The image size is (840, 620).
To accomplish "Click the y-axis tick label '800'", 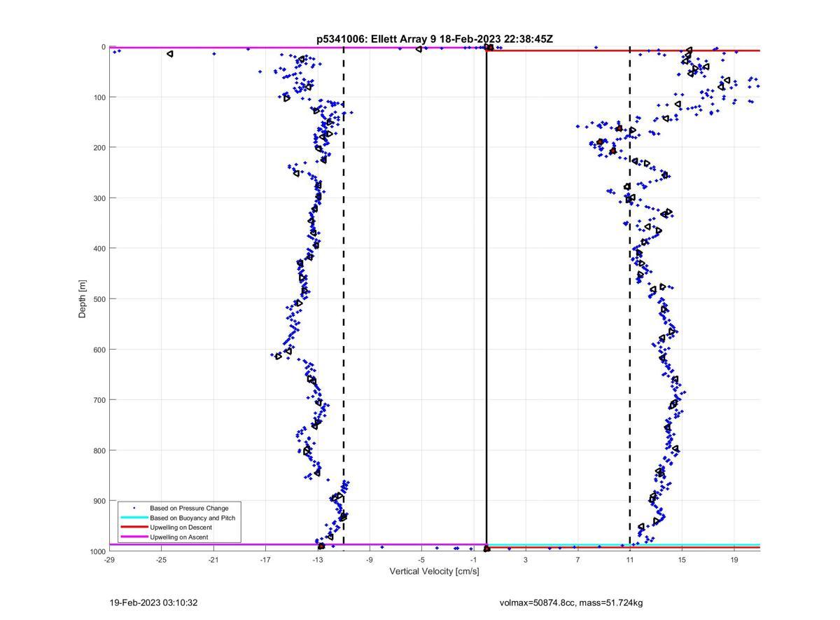I will [x=99, y=450].
